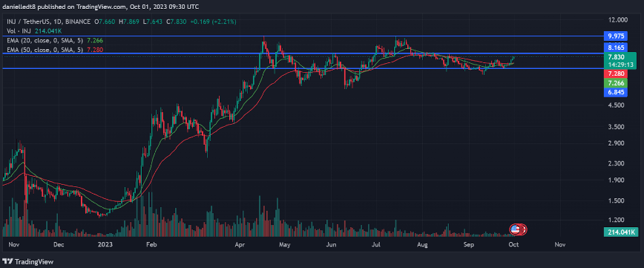The height and width of the screenshot is (268, 644).
Task: Click the BINANCE exchange label
Action: point(79,22)
